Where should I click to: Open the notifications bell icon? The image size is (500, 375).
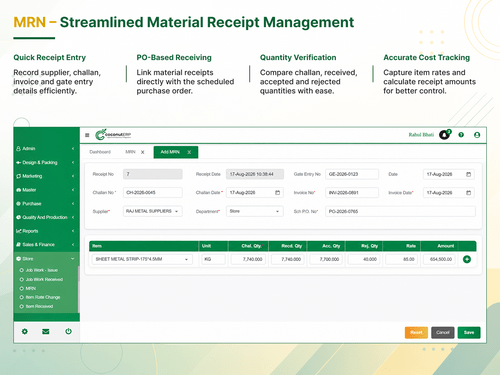(444, 135)
